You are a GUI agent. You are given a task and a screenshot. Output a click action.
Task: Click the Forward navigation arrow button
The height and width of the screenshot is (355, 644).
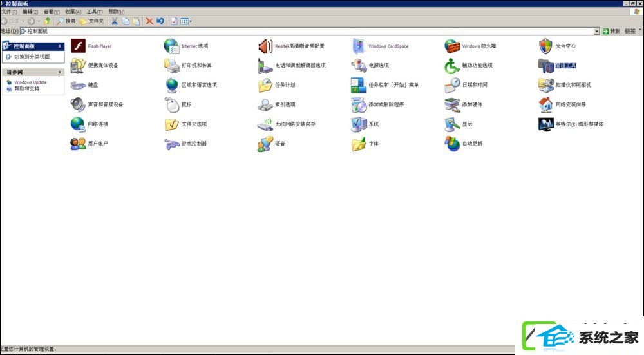click(31, 21)
